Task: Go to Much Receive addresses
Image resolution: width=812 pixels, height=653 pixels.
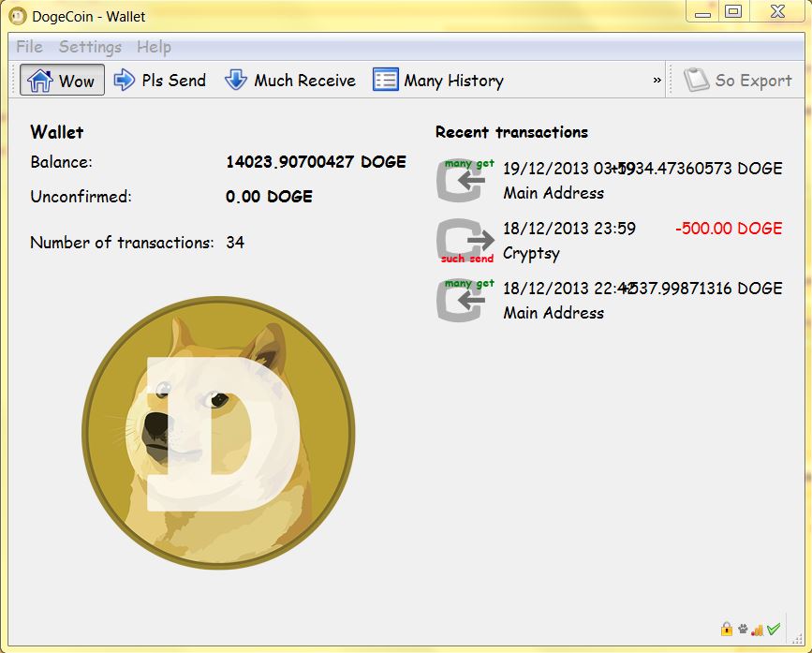Action: (290, 81)
